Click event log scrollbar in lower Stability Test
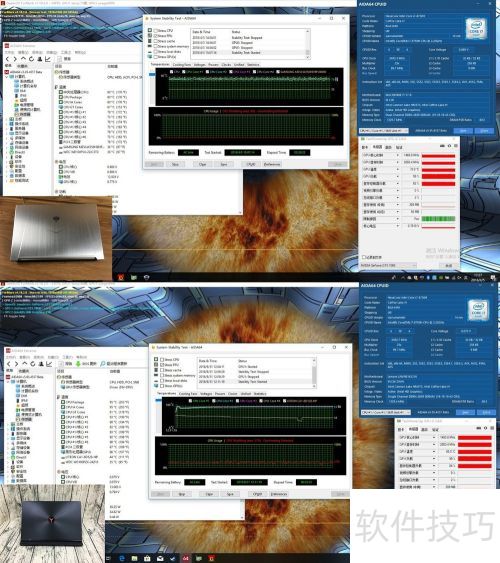The height and width of the screenshot is (563, 500). click(x=314, y=372)
